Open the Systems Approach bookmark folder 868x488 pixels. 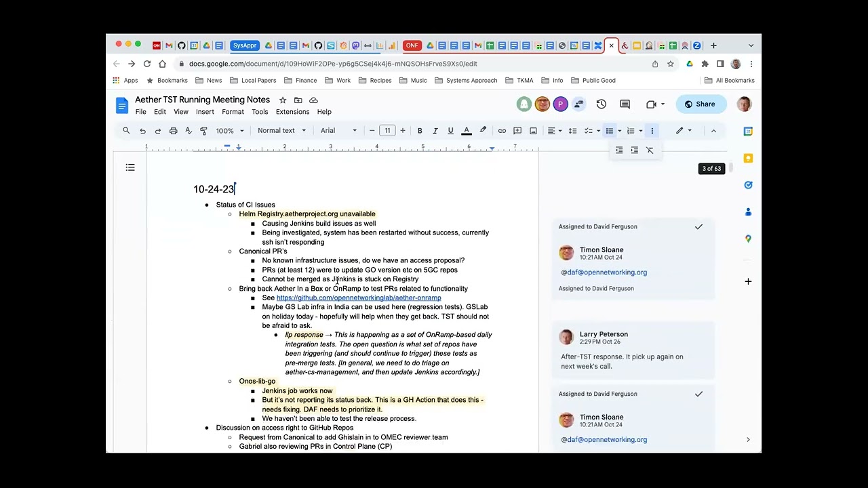click(x=466, y=81)
